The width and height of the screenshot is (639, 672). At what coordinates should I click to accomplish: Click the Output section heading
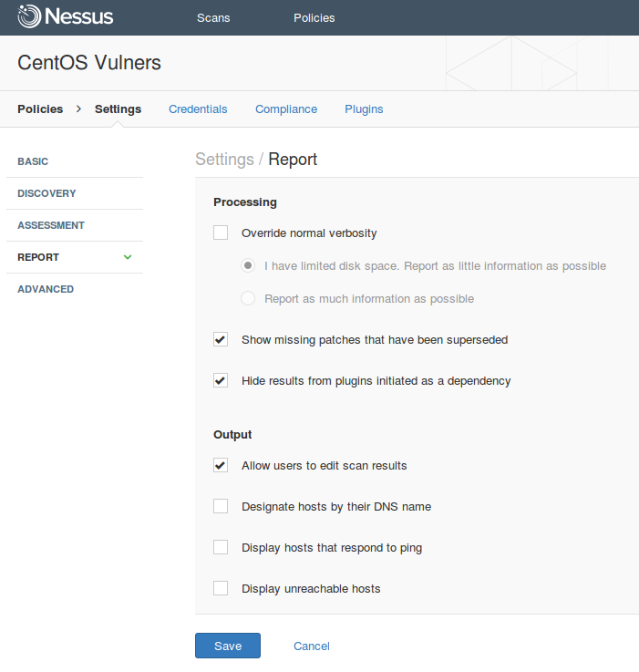pos(232,435)
